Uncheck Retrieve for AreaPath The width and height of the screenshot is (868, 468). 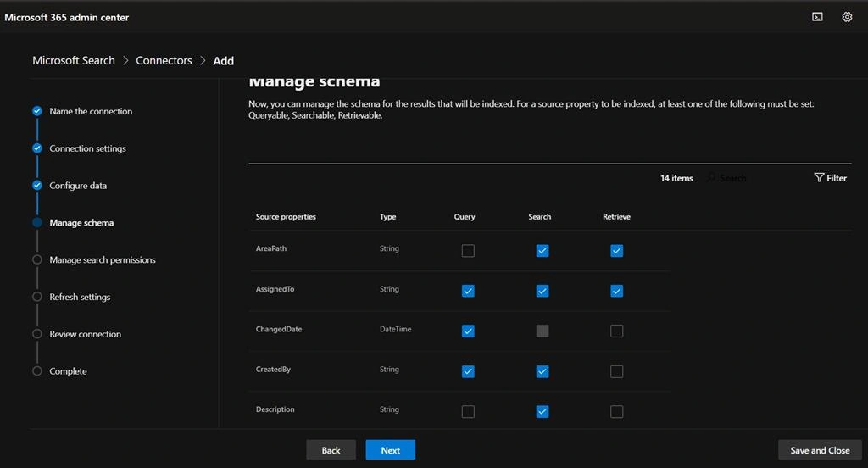click(617, 251)
